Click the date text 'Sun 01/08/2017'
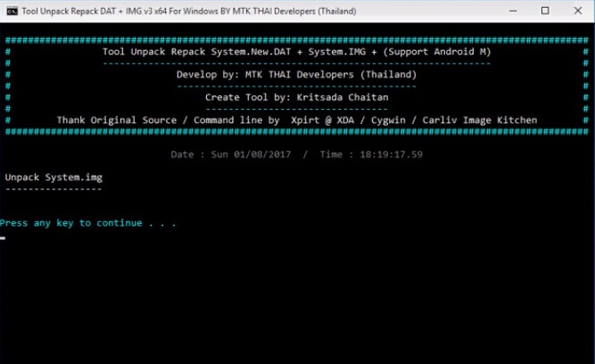The width and height of the screenshot is (595, 364). pos(251,154)
